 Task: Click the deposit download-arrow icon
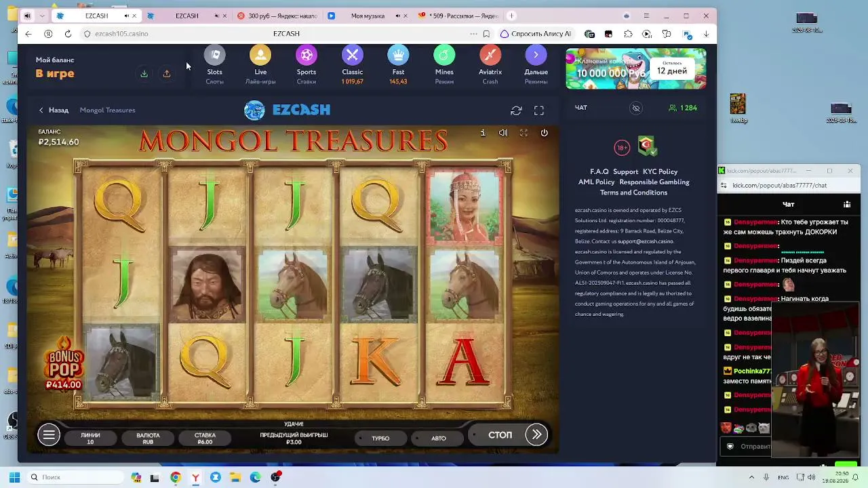(x=144, y=74)
